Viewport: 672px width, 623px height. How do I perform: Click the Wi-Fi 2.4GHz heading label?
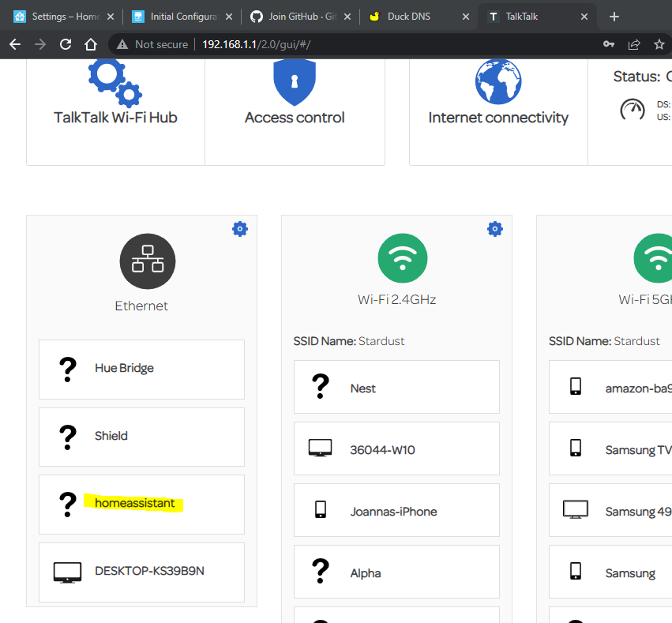(397, 299)
